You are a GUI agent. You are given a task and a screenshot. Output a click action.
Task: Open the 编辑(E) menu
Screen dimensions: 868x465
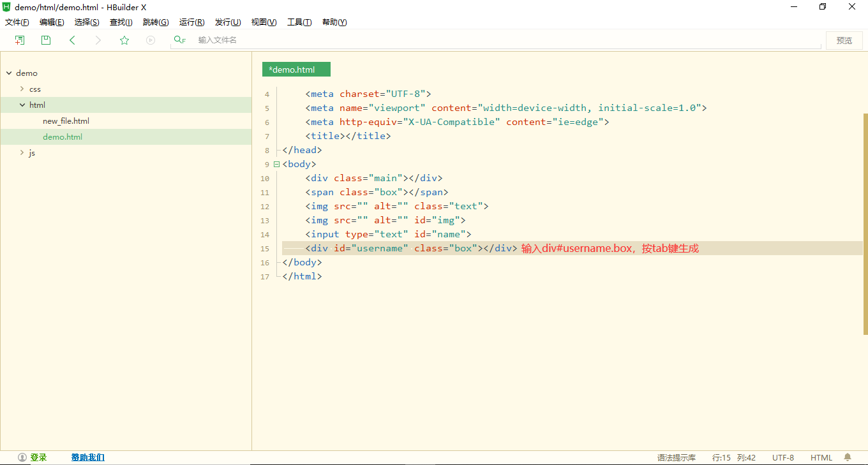52,22
